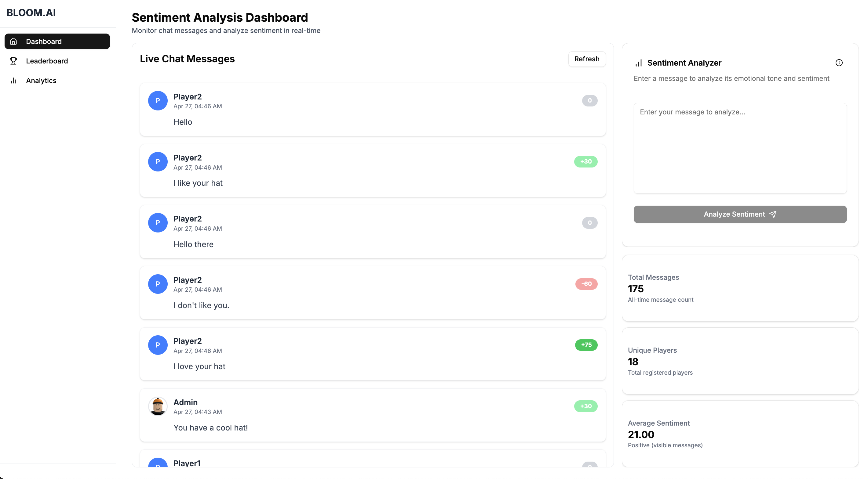Click the +75 sentiment score badge

pyautogui.click(x=586, y=345)
